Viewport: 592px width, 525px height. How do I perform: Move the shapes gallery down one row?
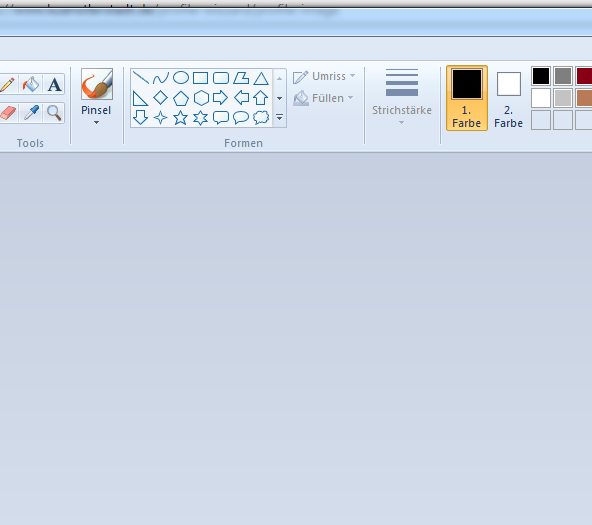coord(279,98)
